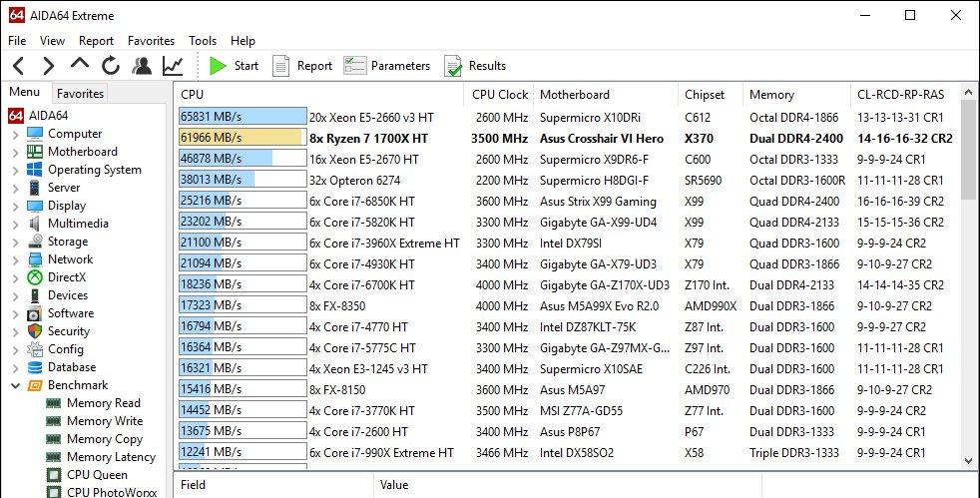
Task: Open the Favorites menu
Action: (152, 41)
